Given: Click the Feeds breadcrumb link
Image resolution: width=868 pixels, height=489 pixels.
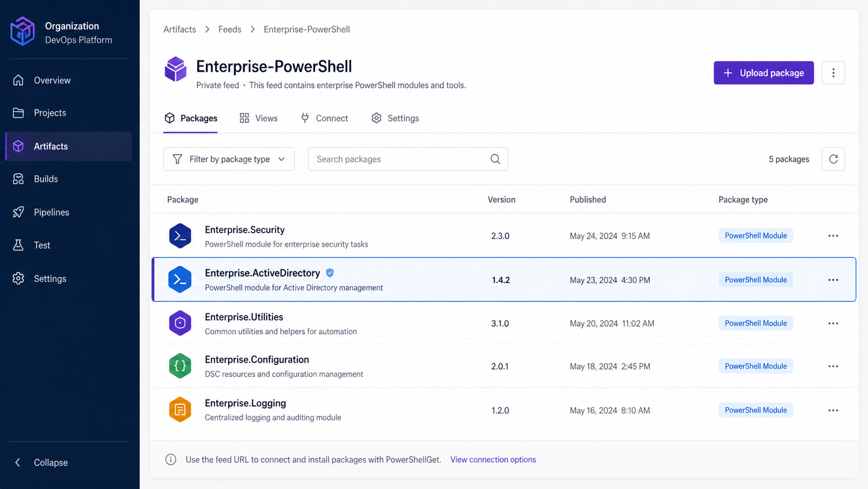Looking at the screenshot, I should (229, 30).
